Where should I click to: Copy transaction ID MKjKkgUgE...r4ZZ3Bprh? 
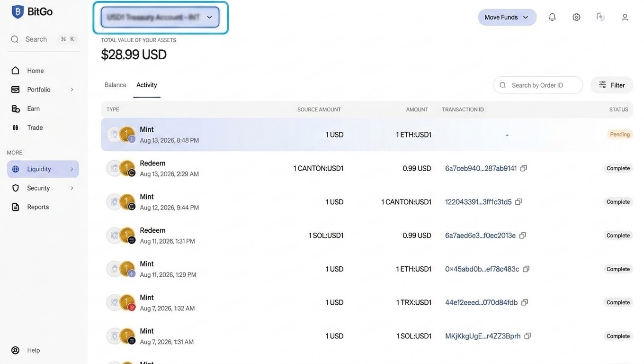(528, 336)
